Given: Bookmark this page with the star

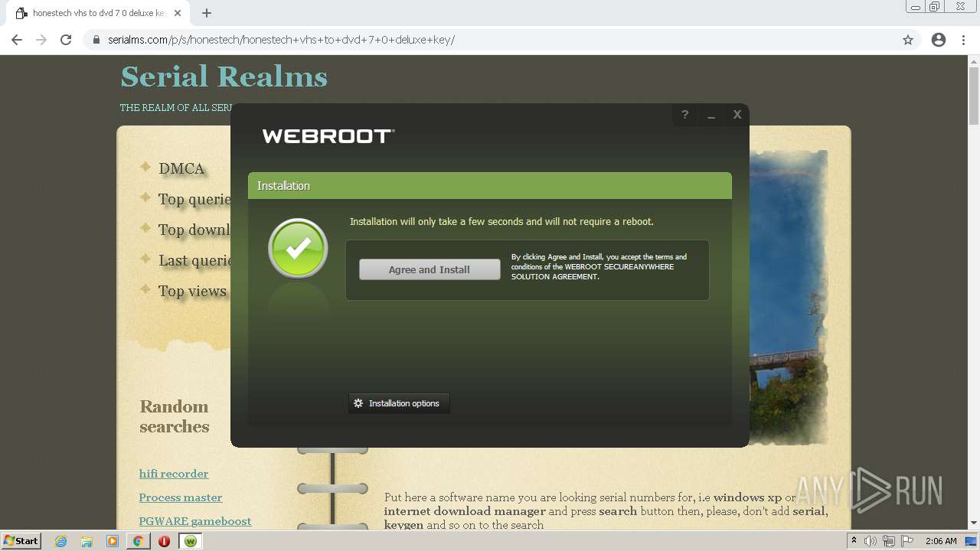Looking at the screenshot, I should pos(908,40).
